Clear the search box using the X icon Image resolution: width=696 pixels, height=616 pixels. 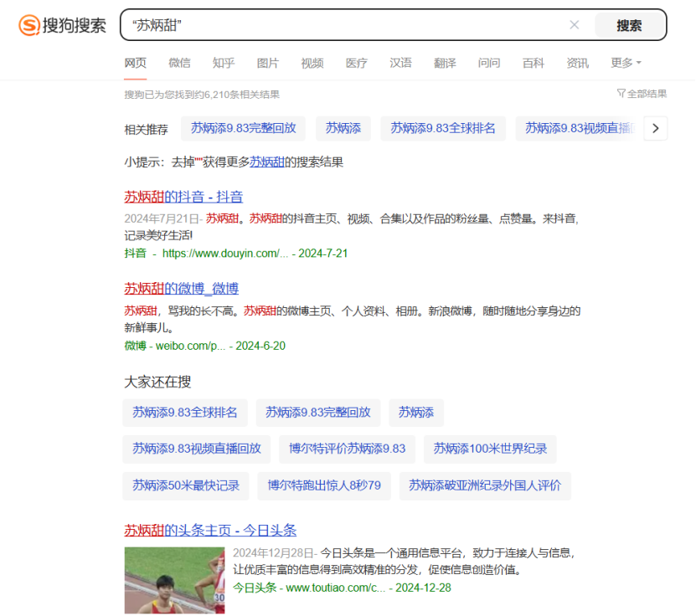click(574, 24)
